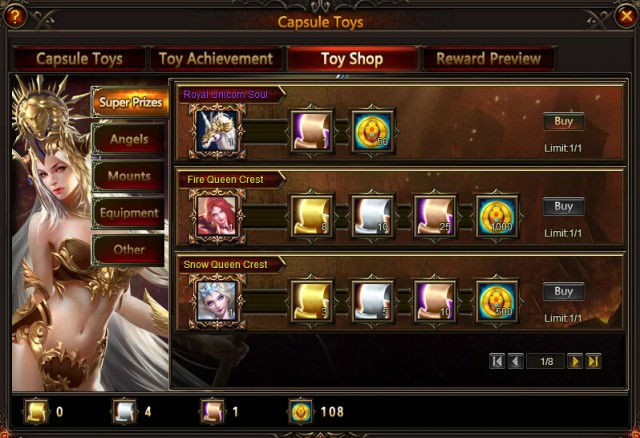Screen dimensions: 640x438
Task: Select the Royal Unicorn Soul mount icon
Action: [x=217, y=131]
